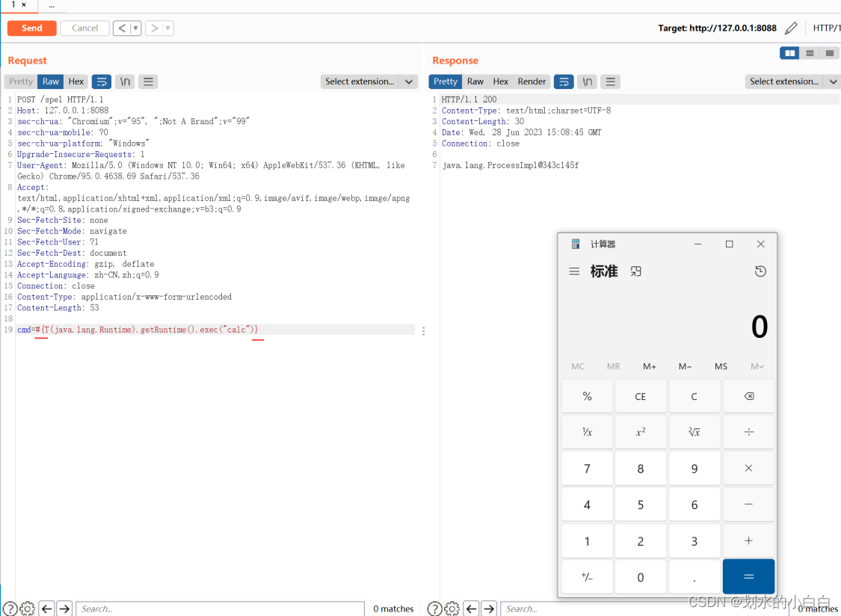The height and width of the screenshot is (616, 841).
Task: Open the next-history dropdown arrow
Action: (168, 28)
